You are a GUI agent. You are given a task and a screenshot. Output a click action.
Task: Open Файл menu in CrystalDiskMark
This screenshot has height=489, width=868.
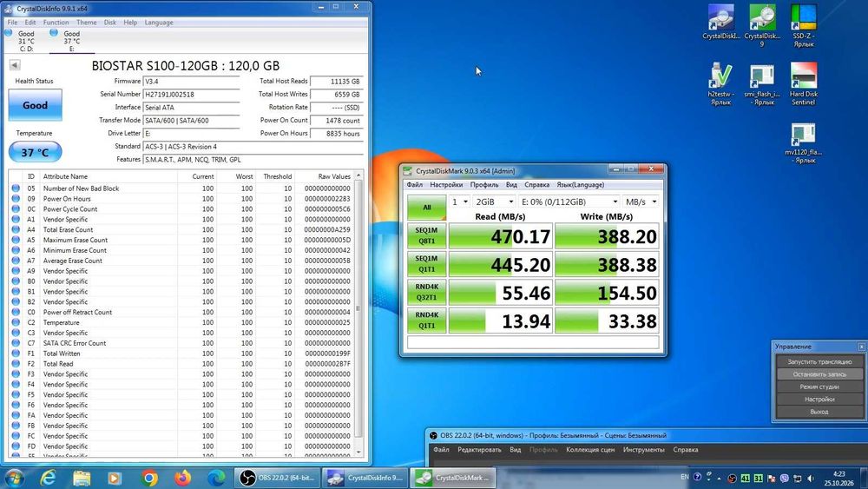pyautogui.click(x=414, y=184)
